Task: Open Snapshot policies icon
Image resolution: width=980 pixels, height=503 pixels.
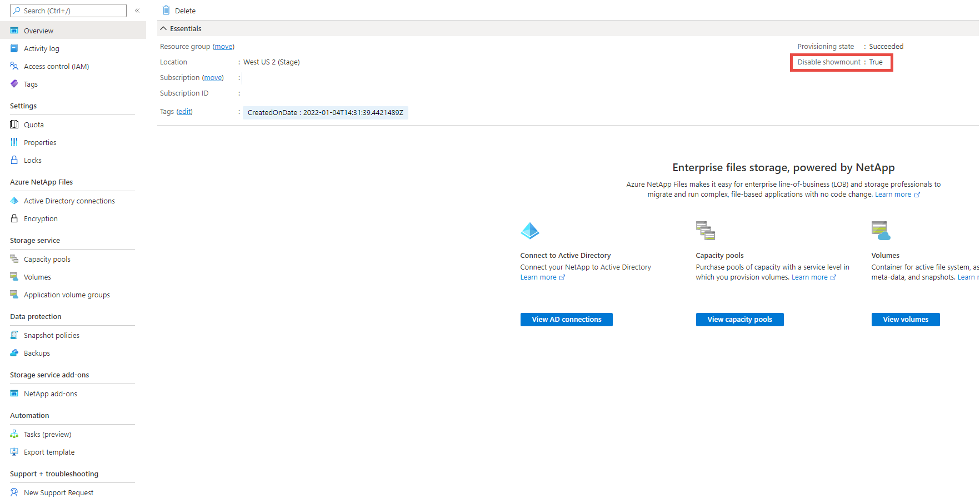Action: (x=14, y=335)
